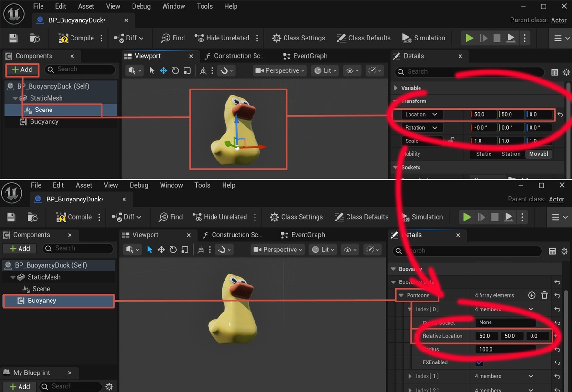The image size is (572, 392).
Task: Switch to Construction Script tab in top window
Action: point(235,56)
